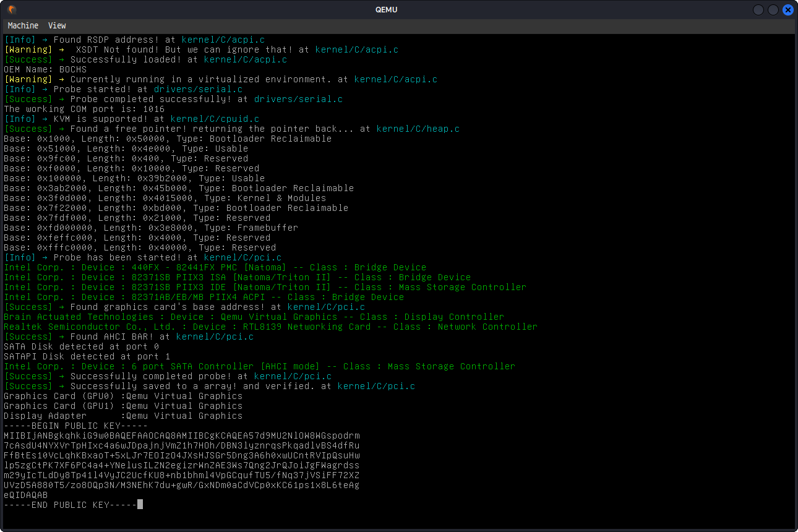Click the 'Display Adapter' line
The height and width of the screenshot is (532, 798).
[x=123, y=416]
